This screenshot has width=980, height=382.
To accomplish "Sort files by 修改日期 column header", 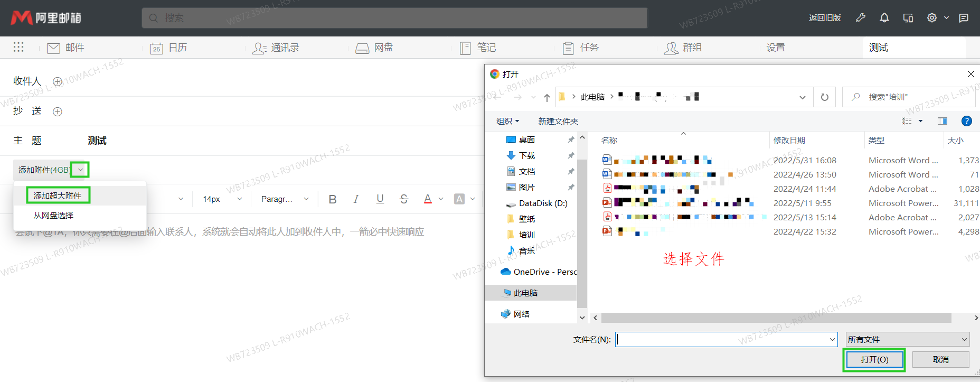I will tap(789, 141).
